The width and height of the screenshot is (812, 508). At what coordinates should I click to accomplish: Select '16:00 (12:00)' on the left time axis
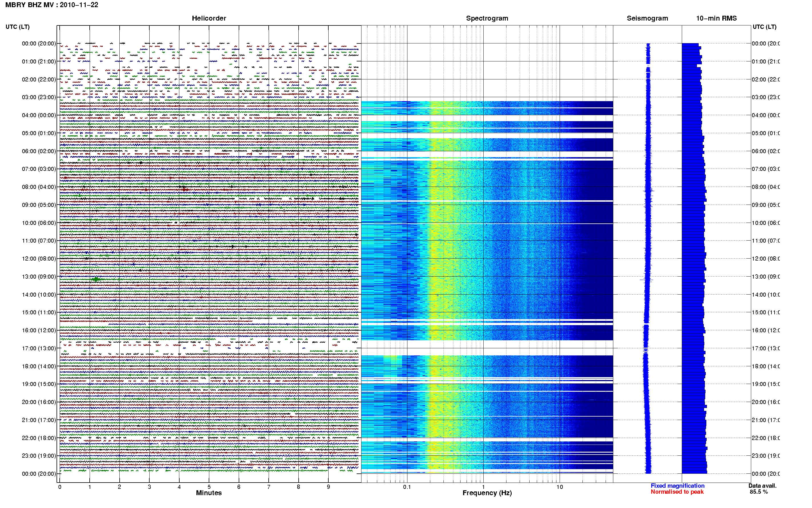[39, 330]
